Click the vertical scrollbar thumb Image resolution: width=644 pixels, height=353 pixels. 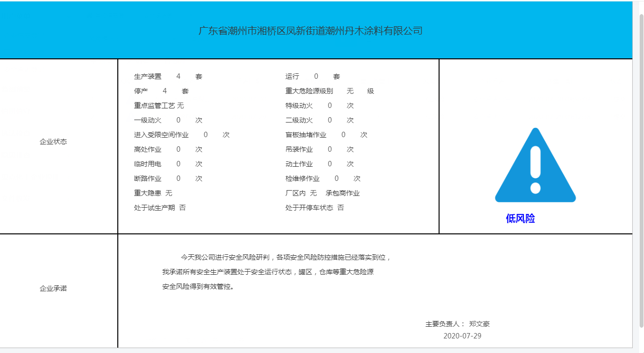[x=642, y=170]
